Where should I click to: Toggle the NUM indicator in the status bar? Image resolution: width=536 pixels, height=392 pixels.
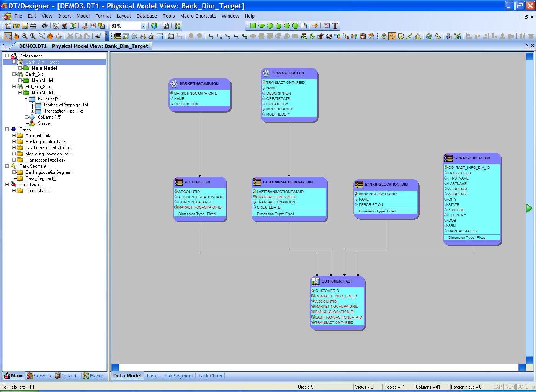coord(510,387)
